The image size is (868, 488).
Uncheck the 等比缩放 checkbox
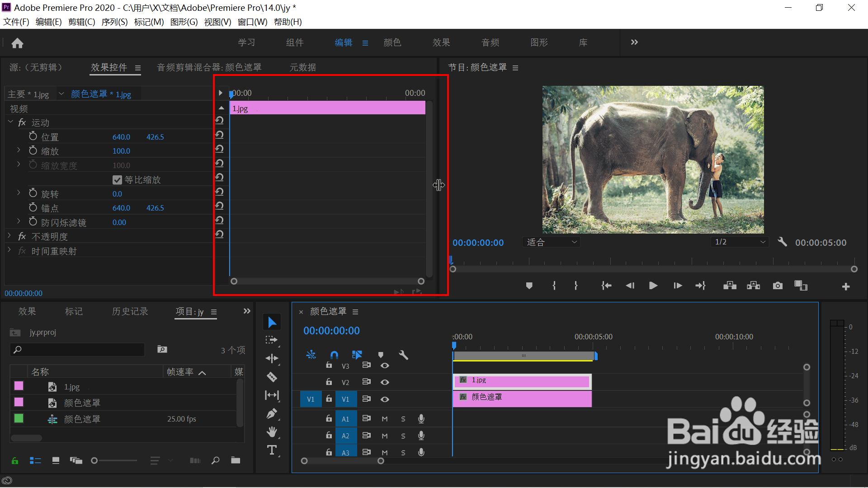(x=117, y=180)
